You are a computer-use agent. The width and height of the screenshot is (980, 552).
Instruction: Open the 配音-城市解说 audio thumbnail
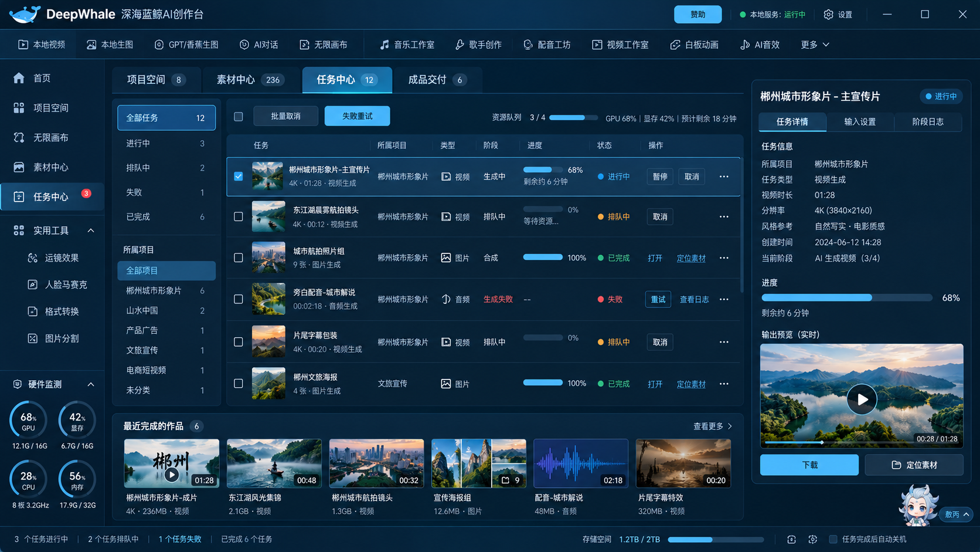coord(581,463)
